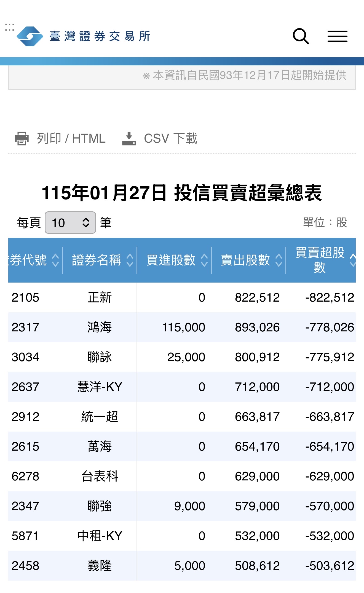Image resolution: width=364 pixels, height=593 pixels.
Task: Click net value -532,000
Action: click(330, 536)
